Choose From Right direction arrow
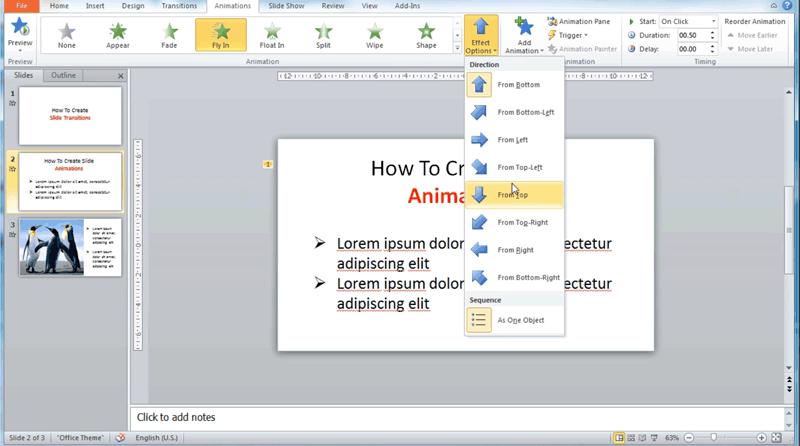 (x=480, y=250)
